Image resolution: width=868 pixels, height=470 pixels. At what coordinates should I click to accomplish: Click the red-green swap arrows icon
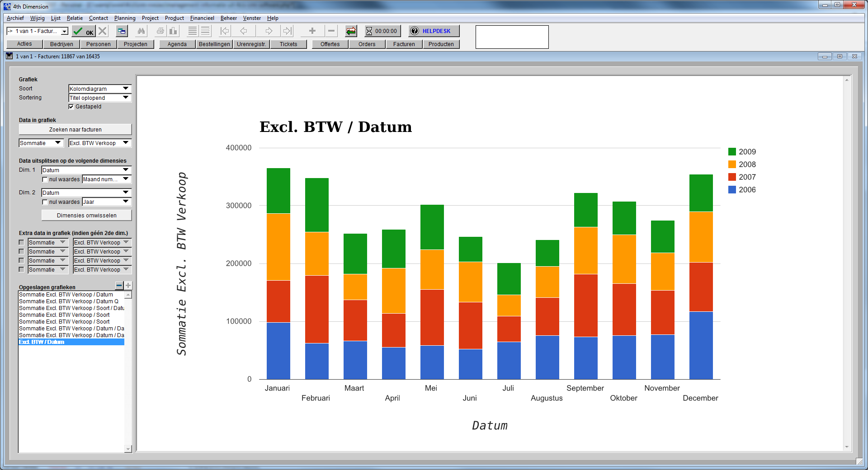click(x=351, y=31)
